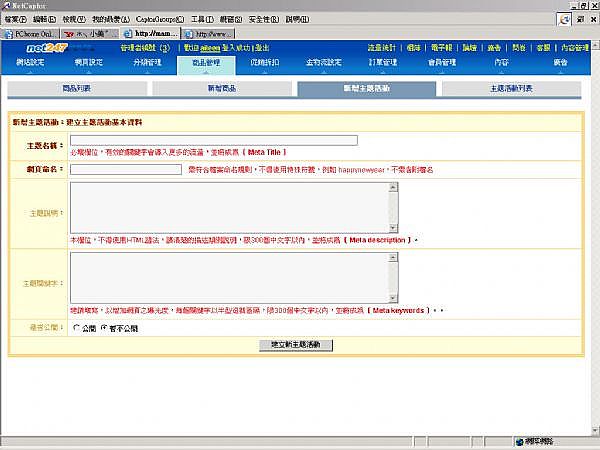Click the Internet zone icon in the status bar
This screenshot has width=600, height=450.
point(519,442)
